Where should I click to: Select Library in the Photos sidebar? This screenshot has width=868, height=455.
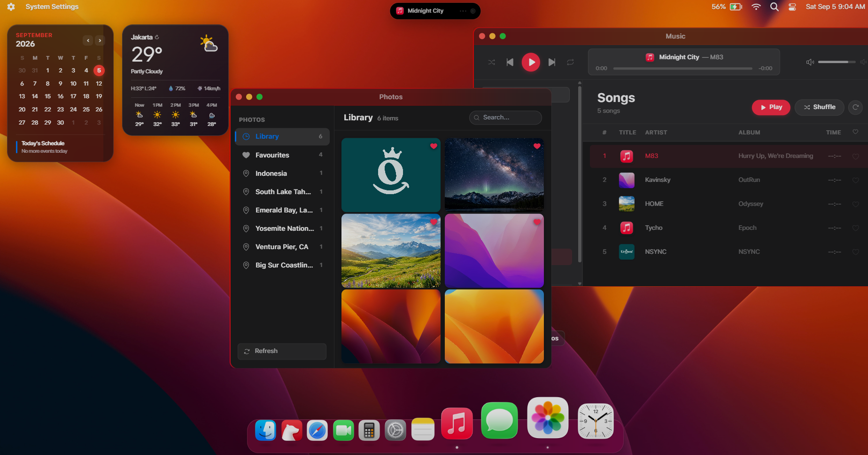point(282,136)
